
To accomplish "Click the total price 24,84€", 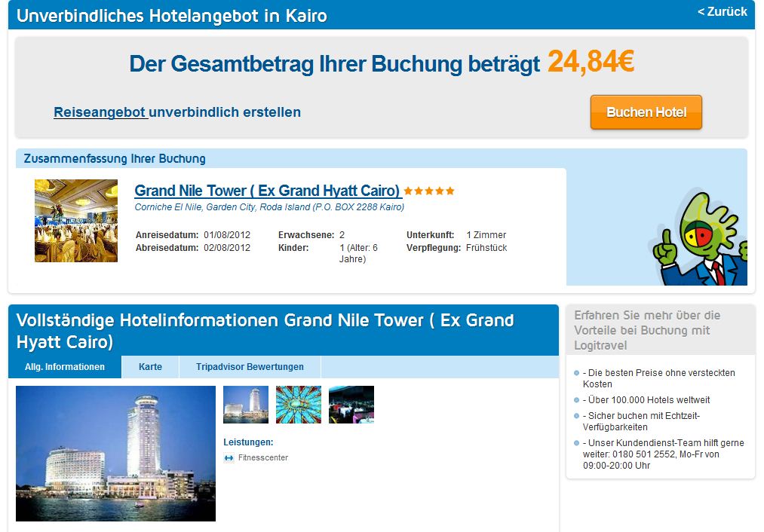I will point(591,63).
